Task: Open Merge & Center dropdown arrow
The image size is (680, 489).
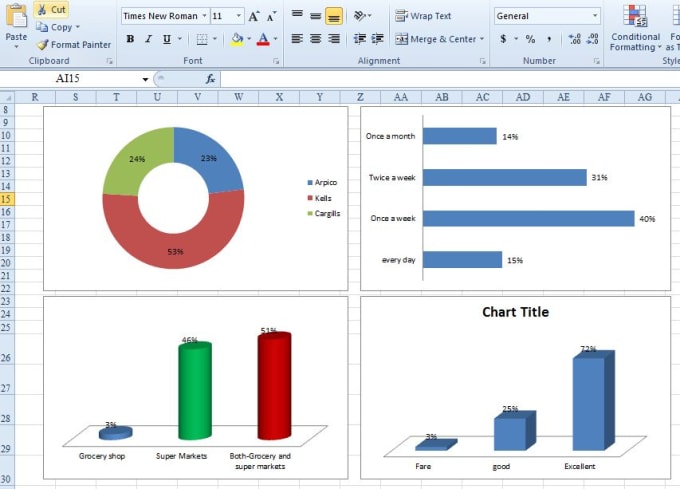Action: click(482, 39)
